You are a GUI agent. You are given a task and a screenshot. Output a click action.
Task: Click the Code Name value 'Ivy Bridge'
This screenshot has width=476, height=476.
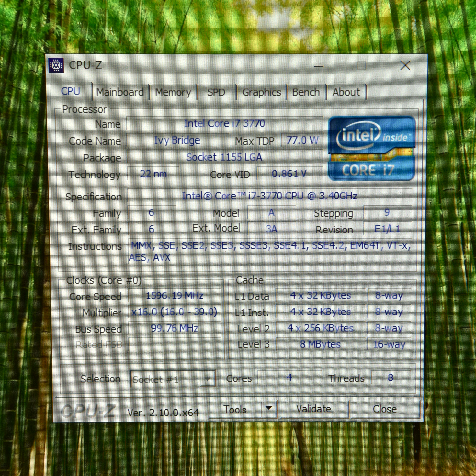177,140
